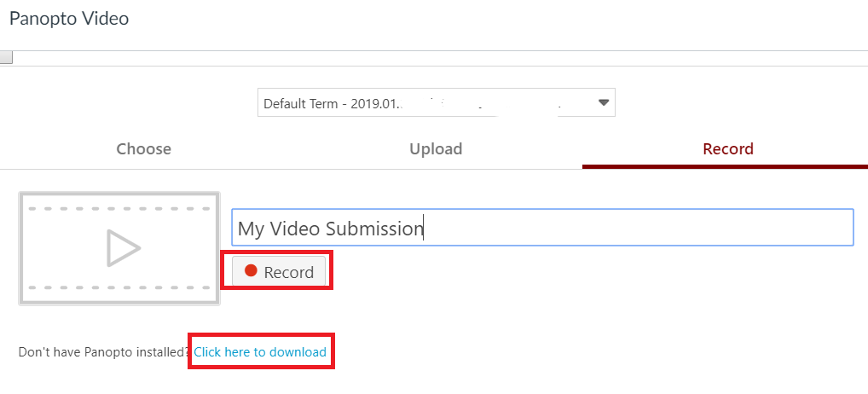Viewport: 868px width, 394px height.
Task: Click the bottom dashed edge of the filmstrip icon
Action: (x=119, y=288)
